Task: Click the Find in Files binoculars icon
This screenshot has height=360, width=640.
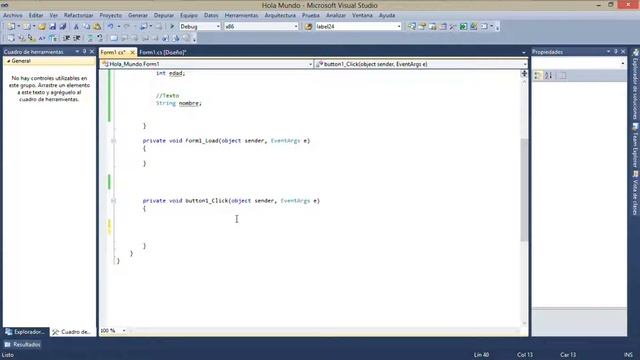Action: (308, 27)
